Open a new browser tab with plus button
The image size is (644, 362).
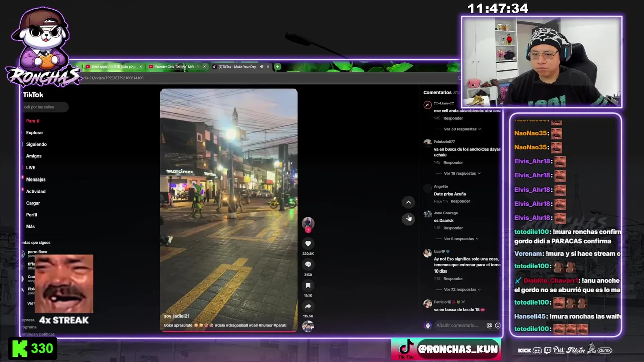[277, 67]
